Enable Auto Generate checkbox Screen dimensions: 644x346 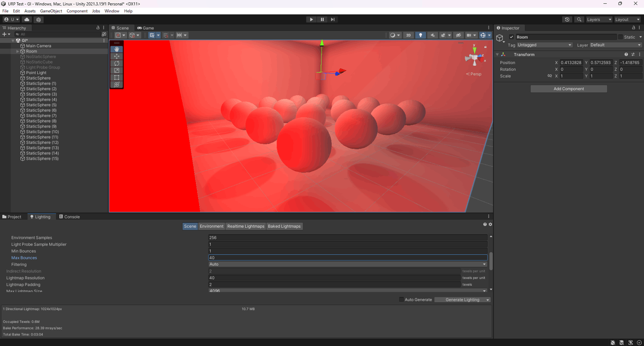tap(401, 300)
